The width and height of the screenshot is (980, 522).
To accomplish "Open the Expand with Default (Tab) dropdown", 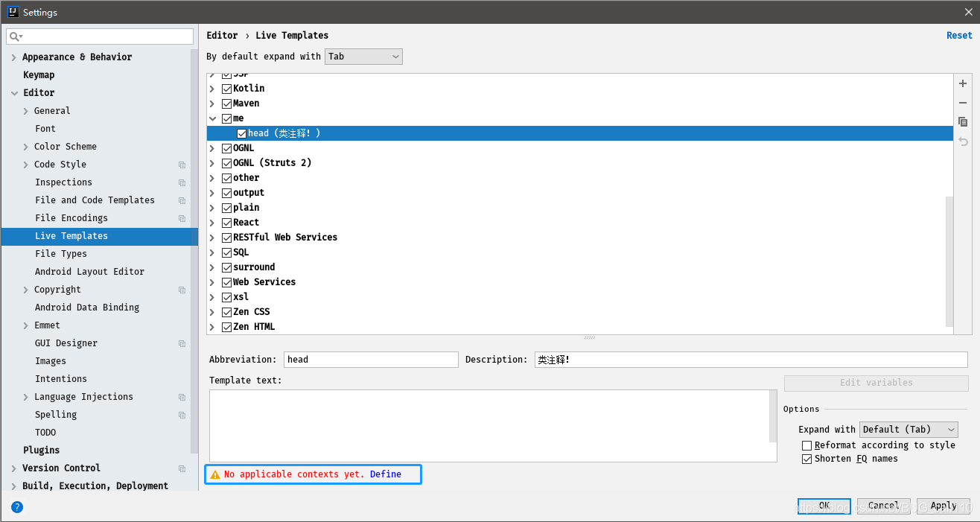I will click(x=908, y=429).
